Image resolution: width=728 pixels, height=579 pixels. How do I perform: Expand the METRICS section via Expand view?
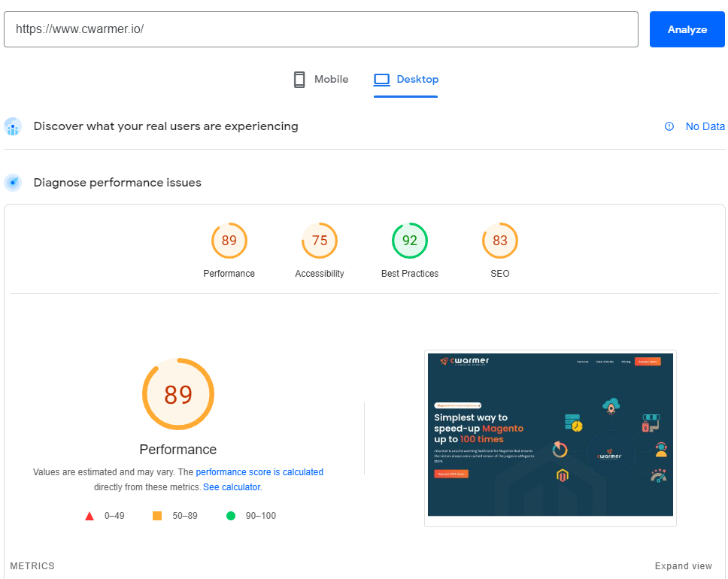pos(683,565)
